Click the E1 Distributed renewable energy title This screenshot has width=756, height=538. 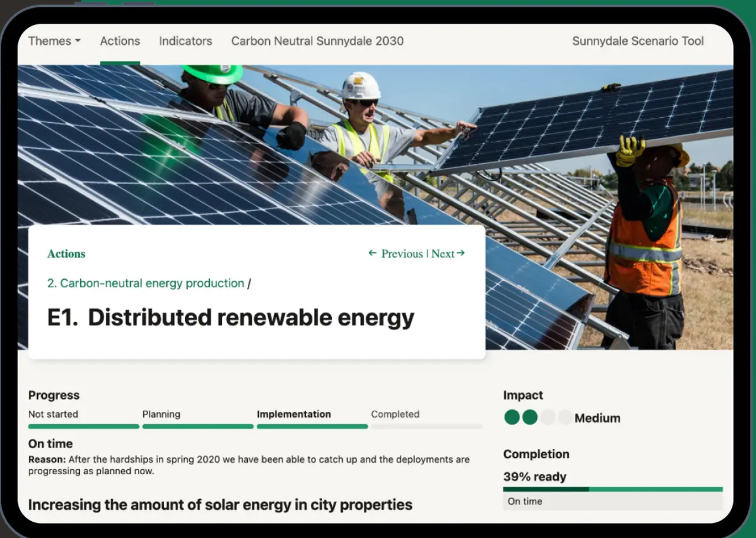pyautogui.click(x=230, y=318)
